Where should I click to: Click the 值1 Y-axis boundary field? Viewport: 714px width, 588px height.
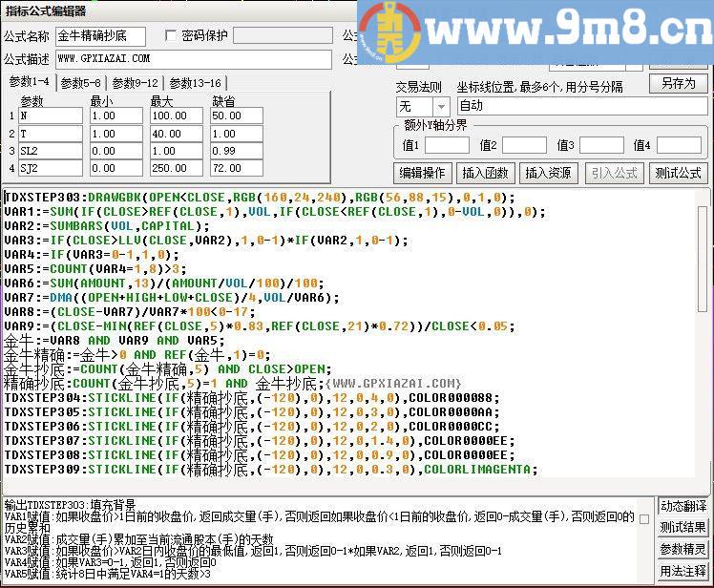click(446, 145)
